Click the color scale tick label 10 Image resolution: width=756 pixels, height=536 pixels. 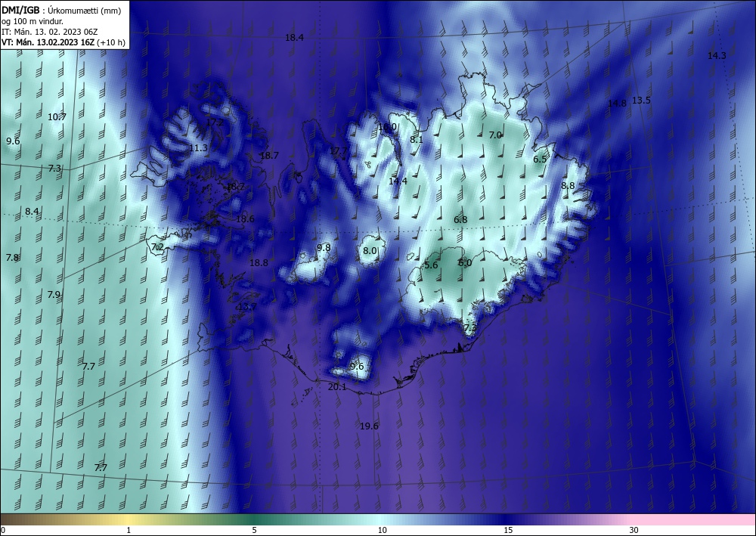tap(382, 530)
